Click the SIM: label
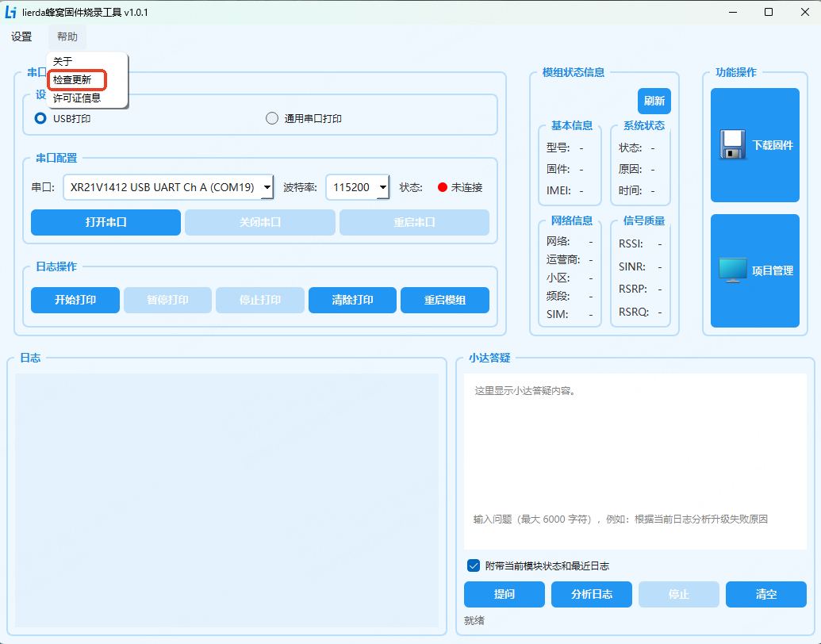 tap(558, 314)
